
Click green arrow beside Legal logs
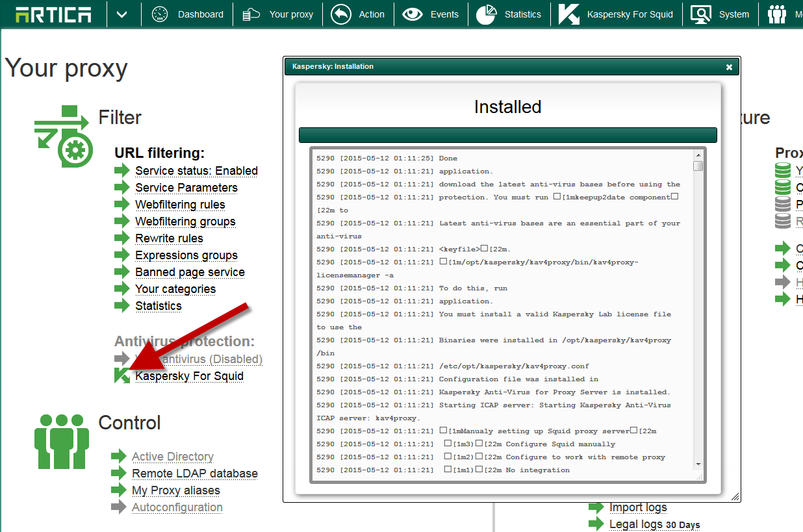(x=596, y=524)
